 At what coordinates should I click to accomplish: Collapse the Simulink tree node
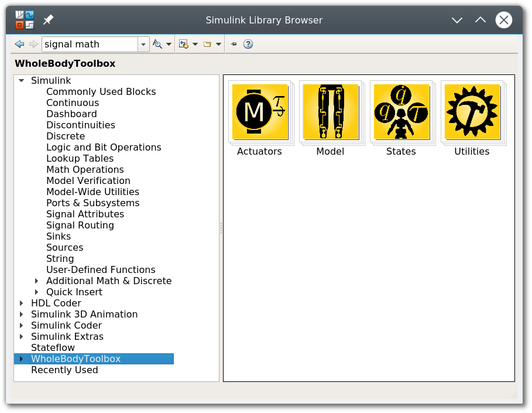[x=22, y=80]
